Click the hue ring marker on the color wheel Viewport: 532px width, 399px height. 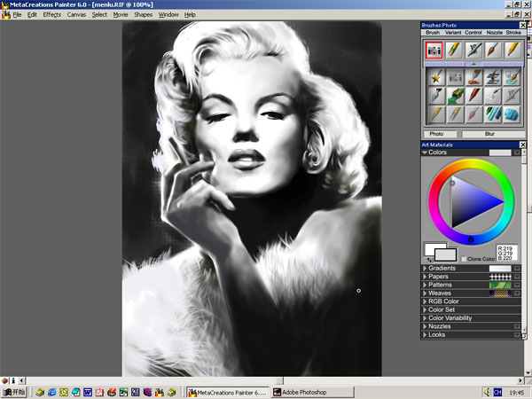(471, 240)
